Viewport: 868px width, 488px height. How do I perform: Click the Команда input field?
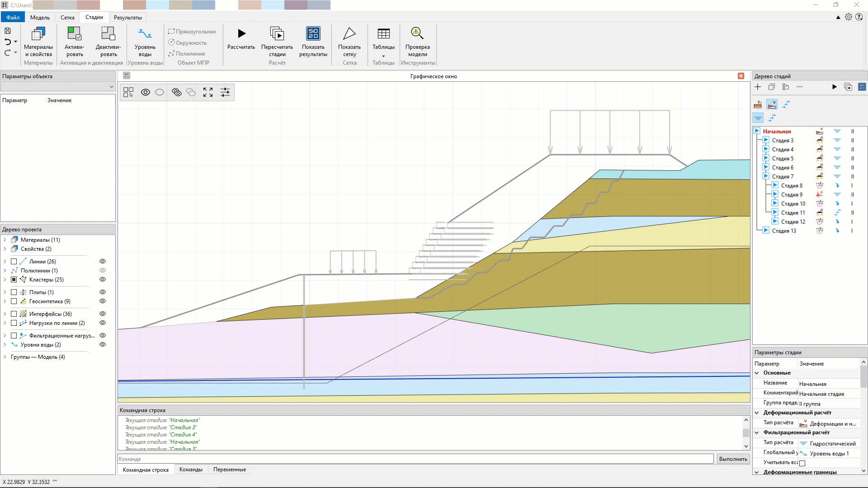click(x=415, y=459)
